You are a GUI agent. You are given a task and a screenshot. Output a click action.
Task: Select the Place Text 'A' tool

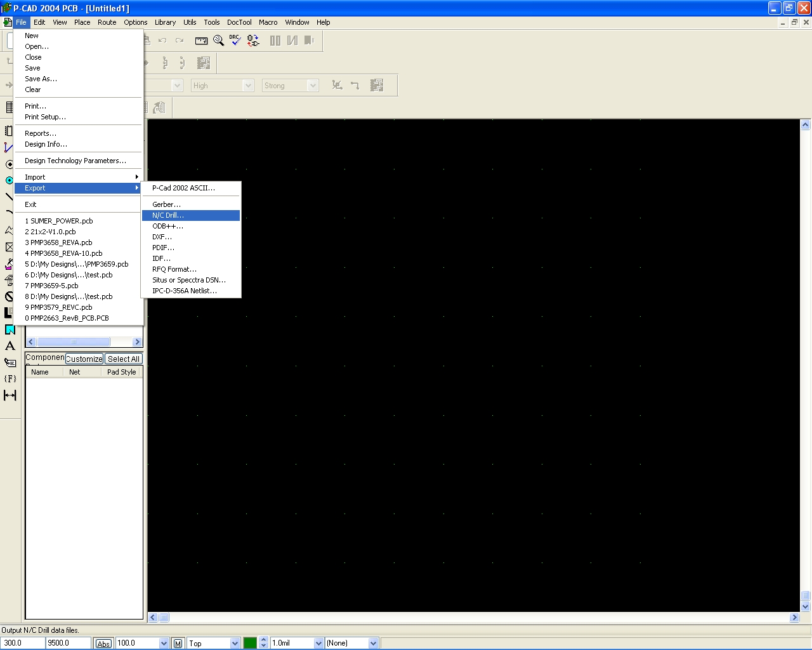10,345
